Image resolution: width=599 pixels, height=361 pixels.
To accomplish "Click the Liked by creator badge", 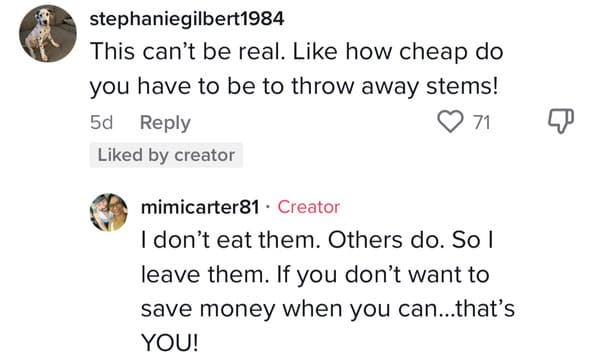I will click(166, 155).
